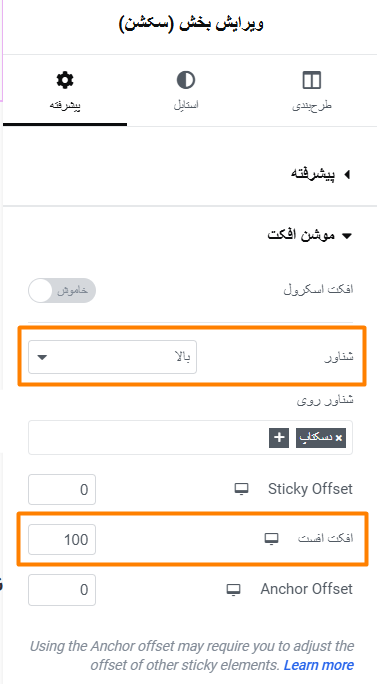Switch to the استایل tab

click(x=186, y=92)
